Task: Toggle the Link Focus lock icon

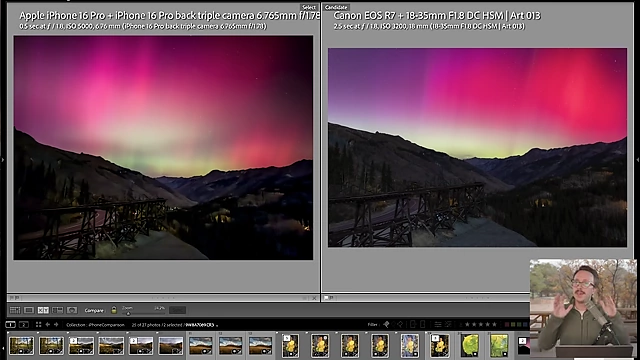Action: pyautogui.click(x=114, y=310)
